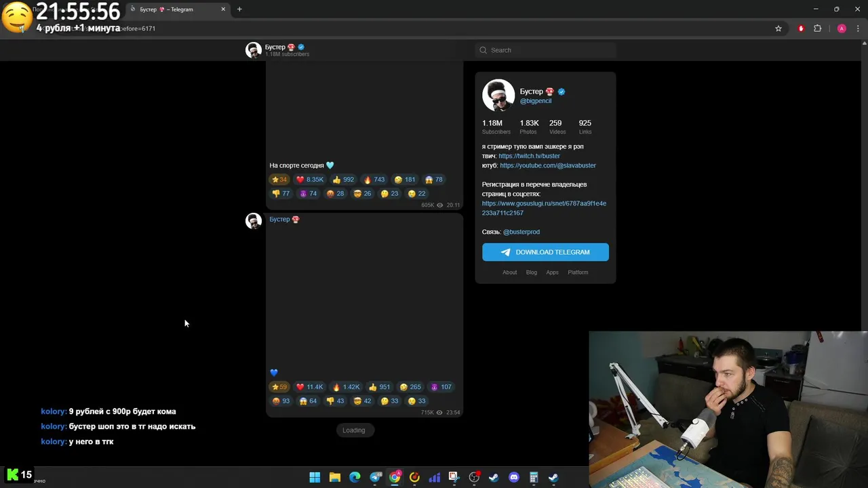Click the heart reaction with 8.35K
Image resolution: width=868 pixels, height=488 pixels.
coord(310,180)
